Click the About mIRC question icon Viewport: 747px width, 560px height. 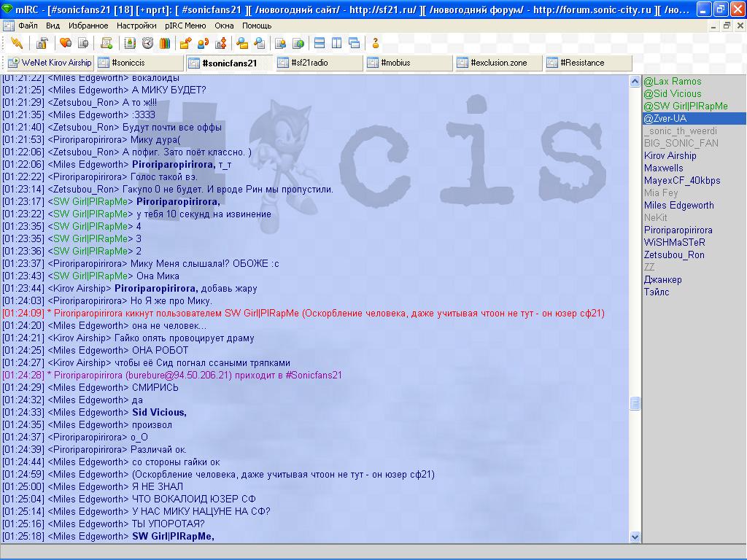tap(376, 43)
